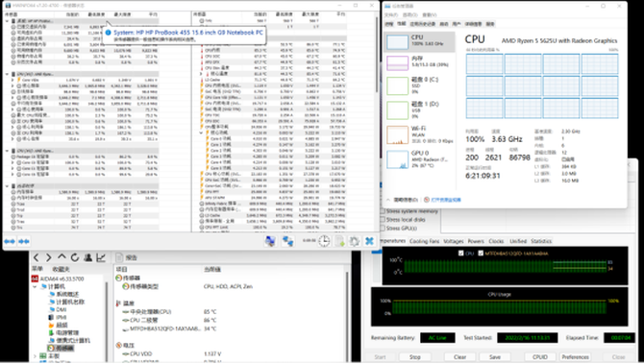Screen dimensions: 644x364
Task: Enable Stress local disks checkbox
Action: (x=383, y=220)
